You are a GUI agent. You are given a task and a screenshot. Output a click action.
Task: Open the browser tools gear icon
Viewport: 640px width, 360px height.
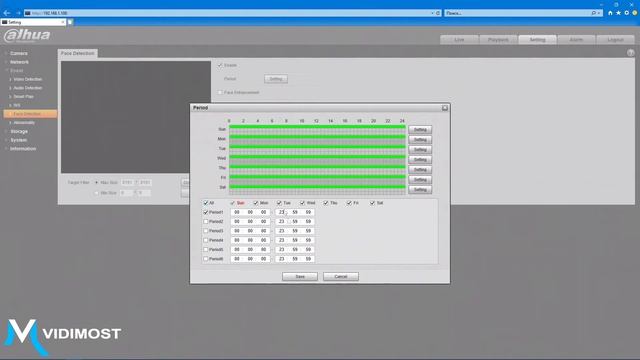coord(627,13)
